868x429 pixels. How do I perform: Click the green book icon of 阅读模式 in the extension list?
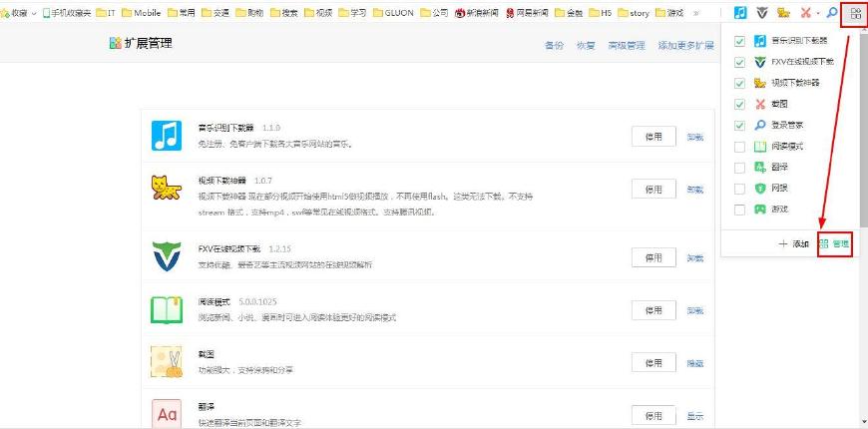tap(166, 310)
